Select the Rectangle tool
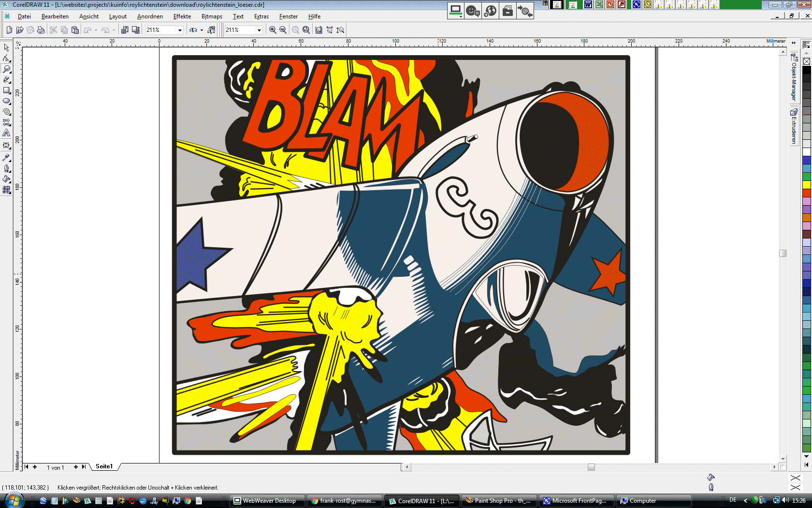Viewport: 812px width, 508px height. coord(6,90)
